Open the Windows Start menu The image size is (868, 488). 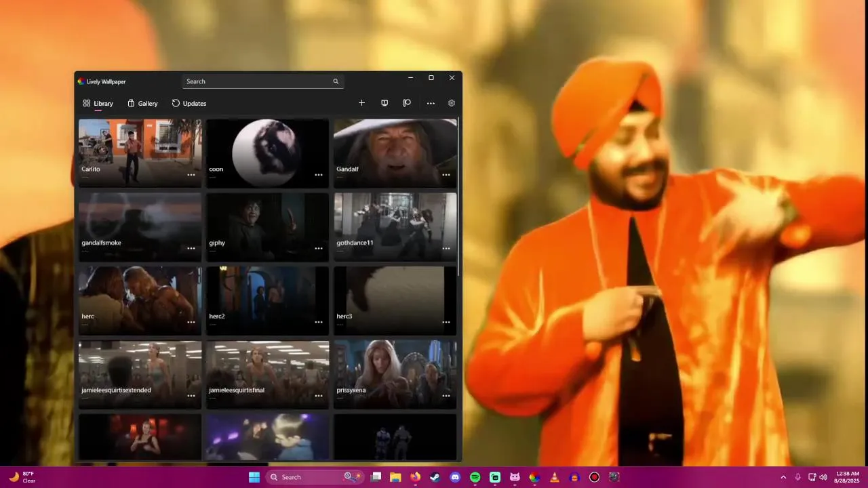tap(254, 477)
